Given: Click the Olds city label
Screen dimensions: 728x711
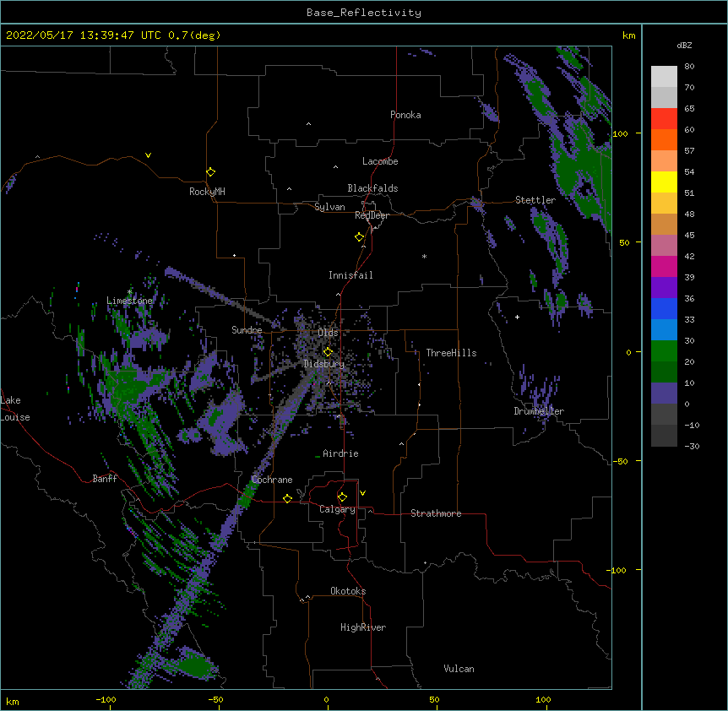Looking at the screenshot, I should point(328,333).
